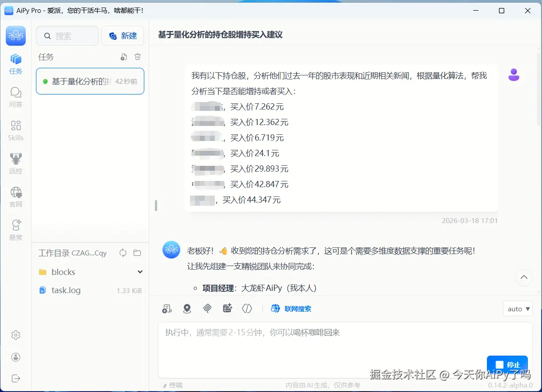Click the sidebar panel resize handle
542x392 pixels.
pyautogui.click(x=156, y=205)
